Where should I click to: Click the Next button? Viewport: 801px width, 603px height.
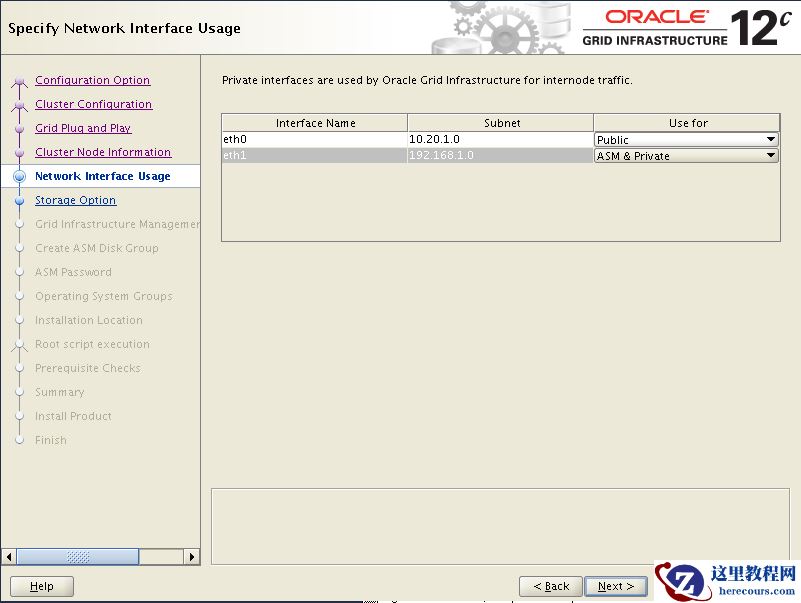point(615,586)
